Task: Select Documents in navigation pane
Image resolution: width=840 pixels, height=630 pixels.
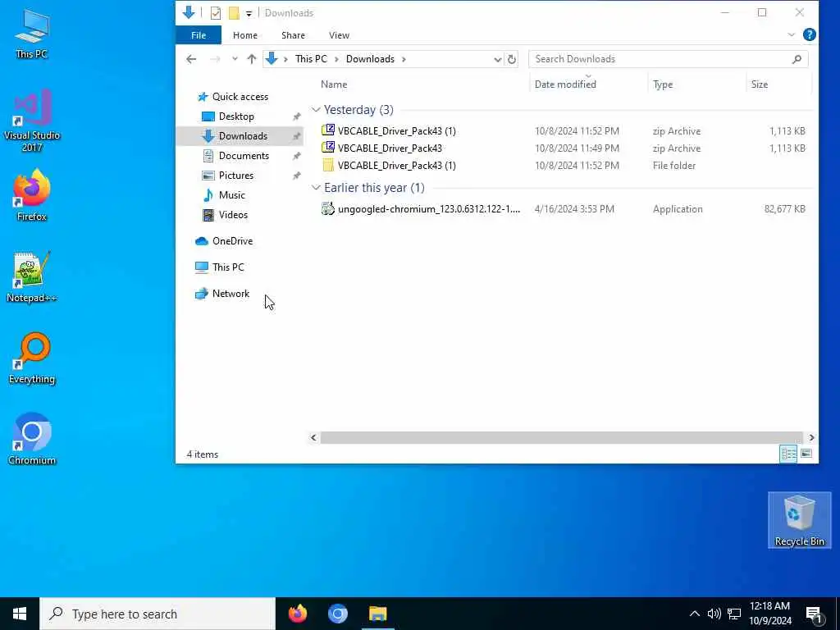Action: coord(244,156)
